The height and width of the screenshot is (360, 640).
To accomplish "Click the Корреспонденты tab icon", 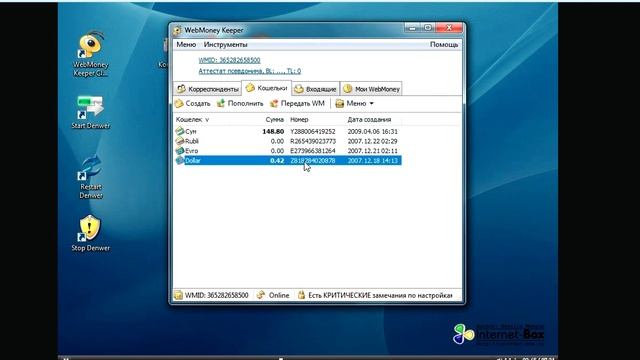I will point(181,89).
